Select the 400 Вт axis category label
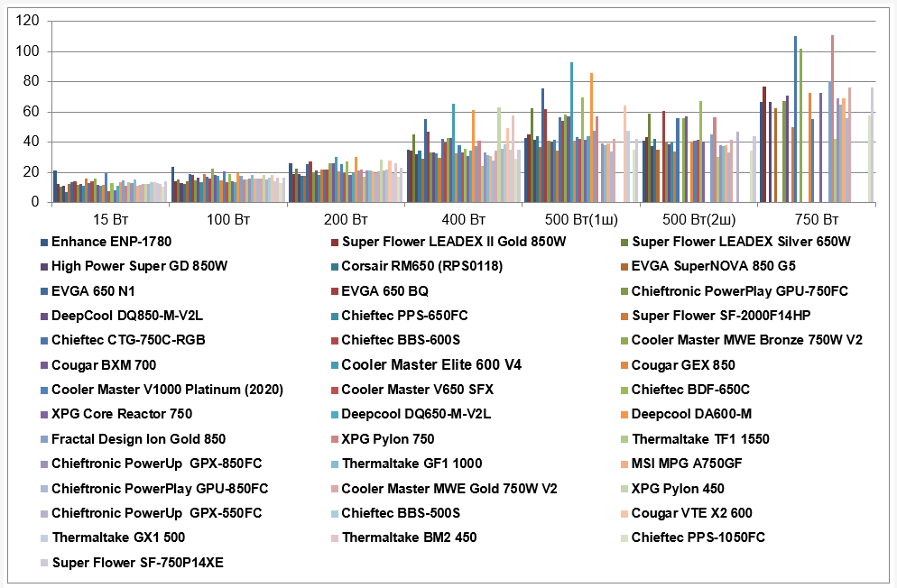The height and width of the screenshot is (588, 897). coord(463,219)
